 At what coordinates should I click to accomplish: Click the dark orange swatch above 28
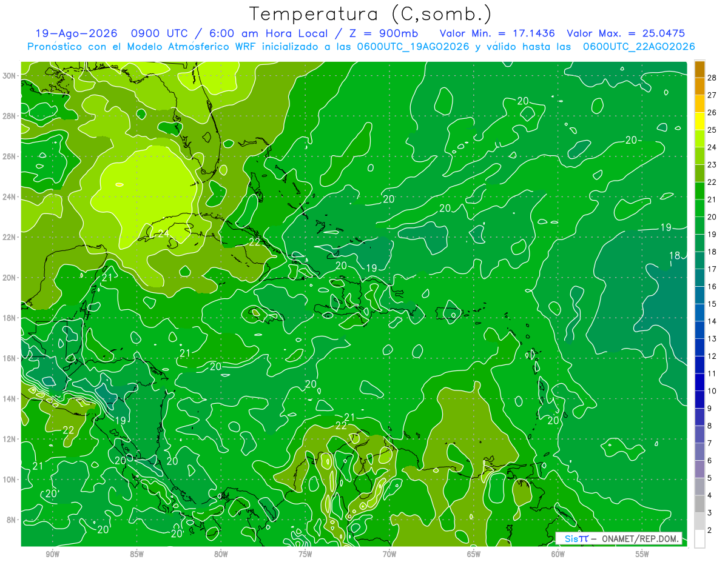click(699, 69)
